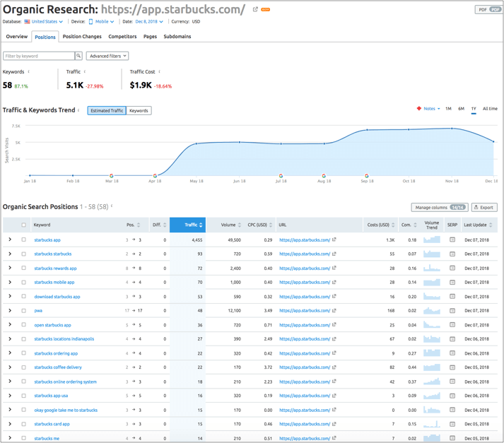Switch to the Competitors tab

coord(122,36)
